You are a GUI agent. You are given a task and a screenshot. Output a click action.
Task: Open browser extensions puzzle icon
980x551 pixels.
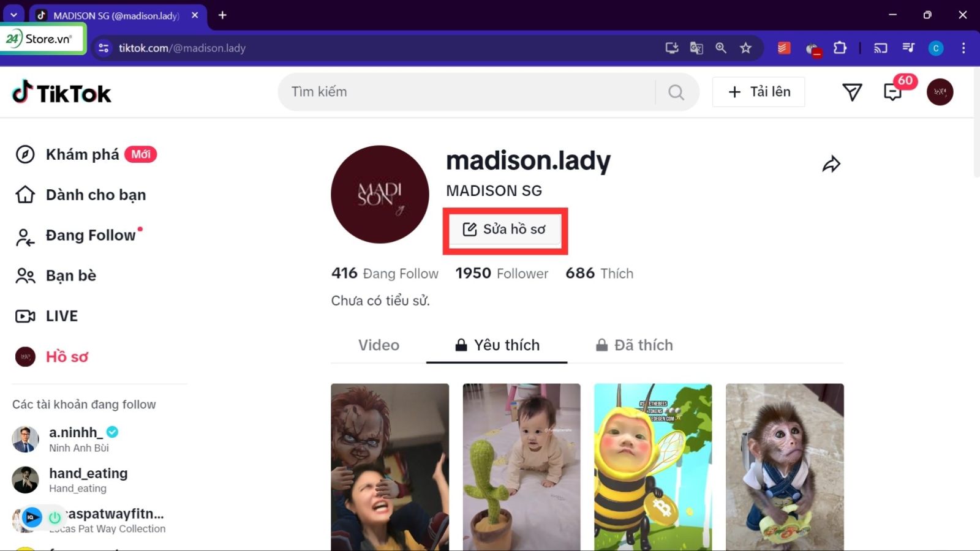tap(840, 48)
